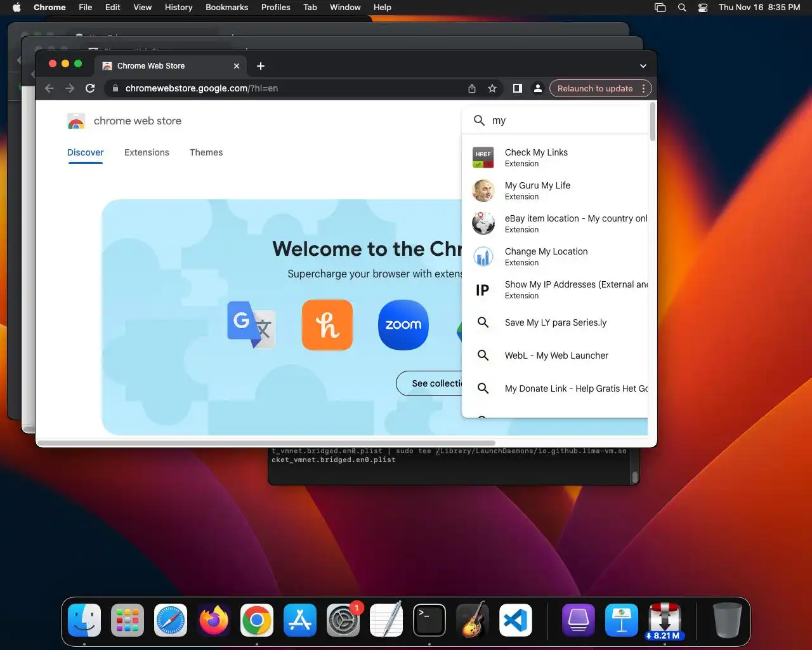Select Save My LY para Series.ly search
Viewport: 812px width, 650px height.
(556, 322)
